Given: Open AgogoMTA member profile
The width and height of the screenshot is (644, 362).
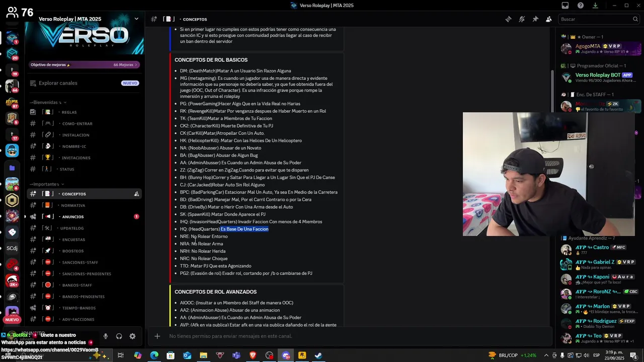Looking at the screenshot, I should click(600, 49).
